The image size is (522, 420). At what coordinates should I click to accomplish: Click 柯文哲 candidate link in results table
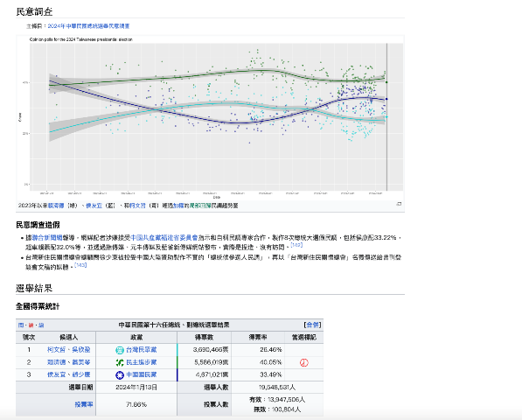coord(56,350)
